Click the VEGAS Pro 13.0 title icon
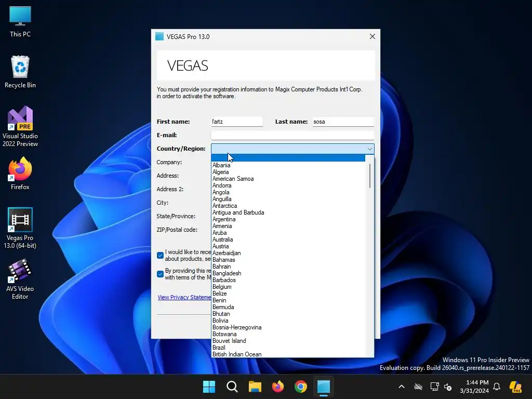The width and height of the screenshot is (532, 399). pyautogui.click(x=159, y=37)
